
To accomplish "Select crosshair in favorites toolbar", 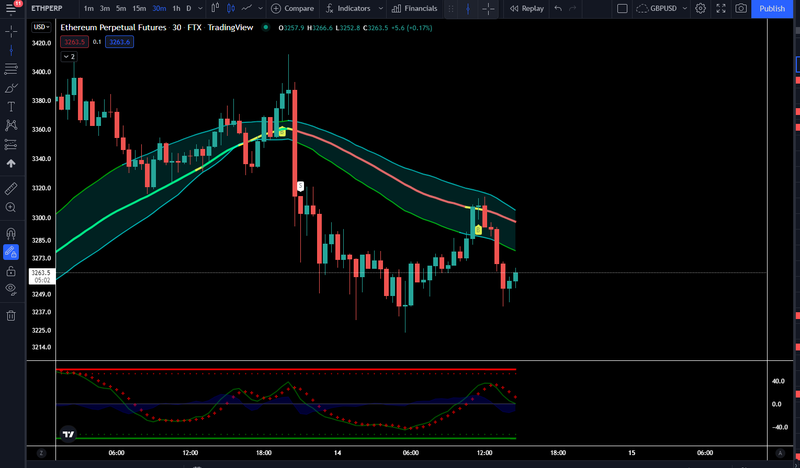I will coord(488,9).
